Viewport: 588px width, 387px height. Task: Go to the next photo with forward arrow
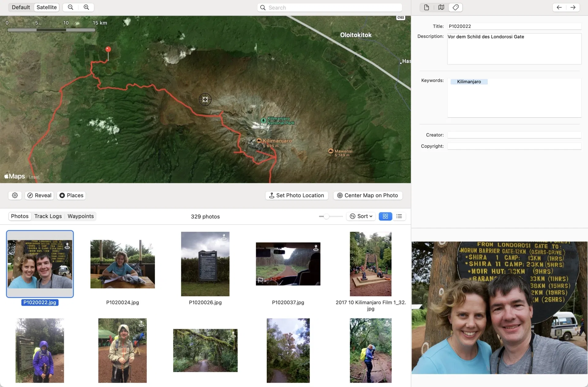(573, 7)
